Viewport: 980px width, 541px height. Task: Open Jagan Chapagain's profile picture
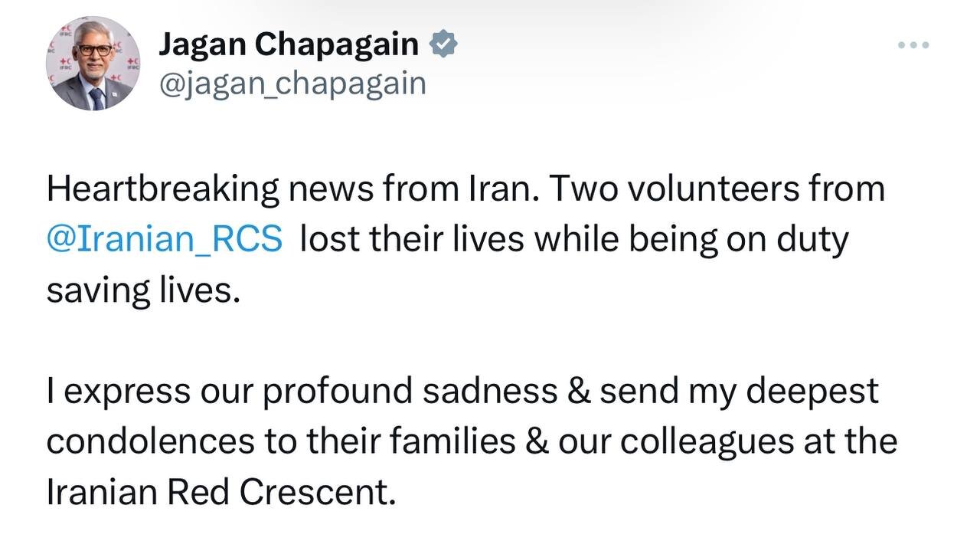[93, 64]
